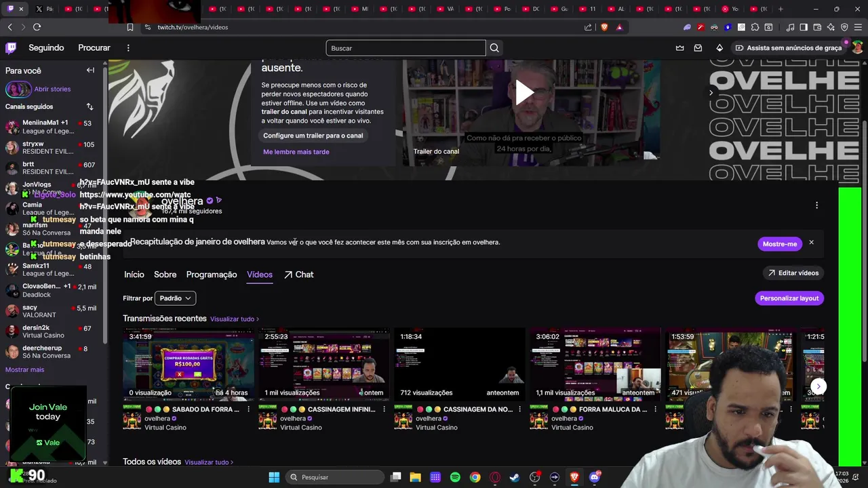Reload the Twitch page

(x=37, y=27)
